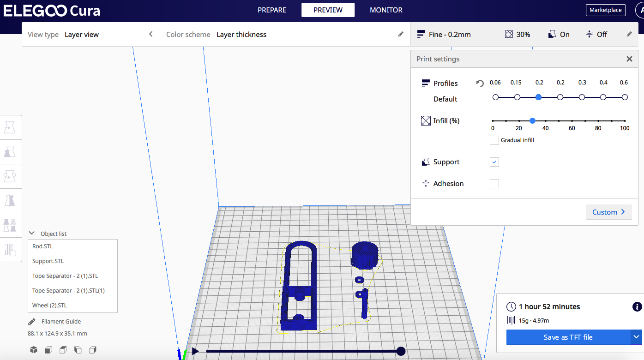Click the 1 hour 52 minutes estimate
Image resolution: width=644 pixels, height=360 pixels.
[549, 307]
